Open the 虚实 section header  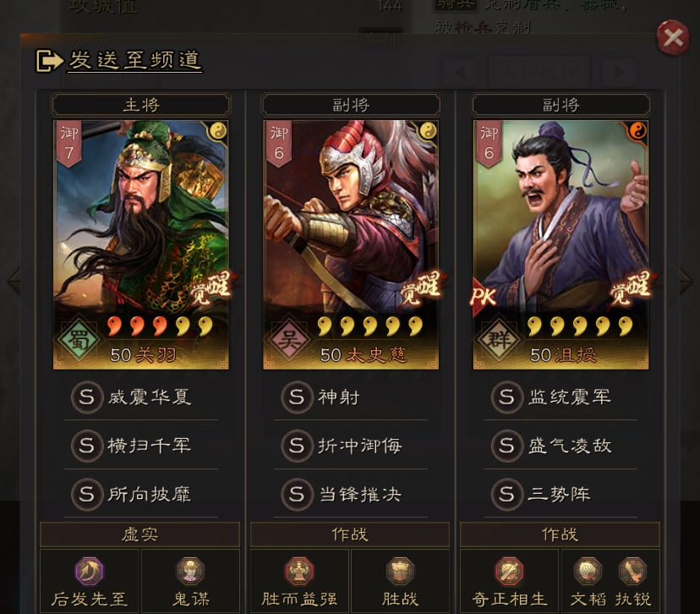[139, 535]
